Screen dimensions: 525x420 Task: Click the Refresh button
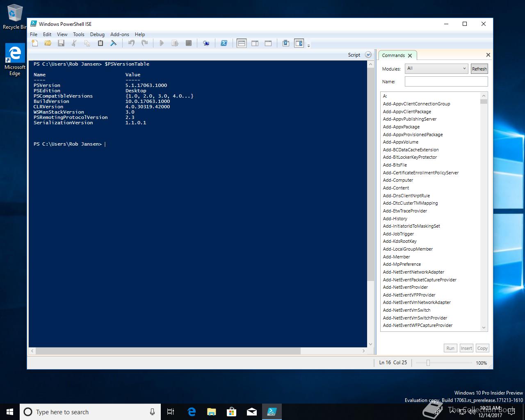tap(479, 69)
